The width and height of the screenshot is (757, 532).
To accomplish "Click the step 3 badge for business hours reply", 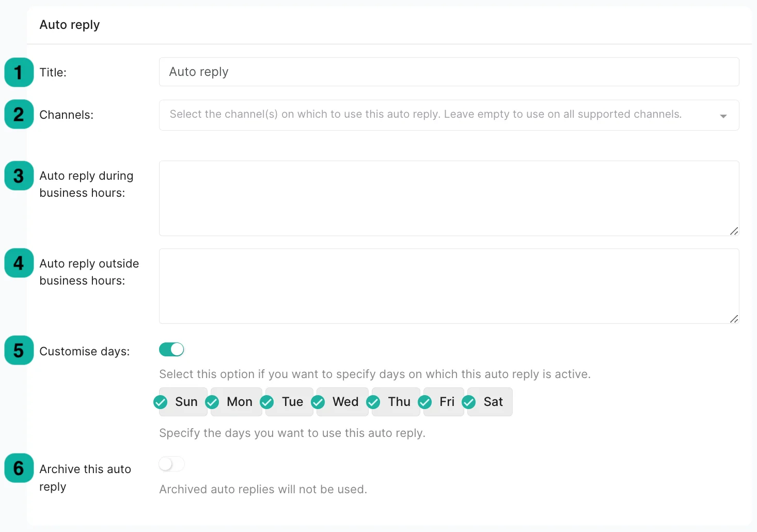I will [19, 176].
